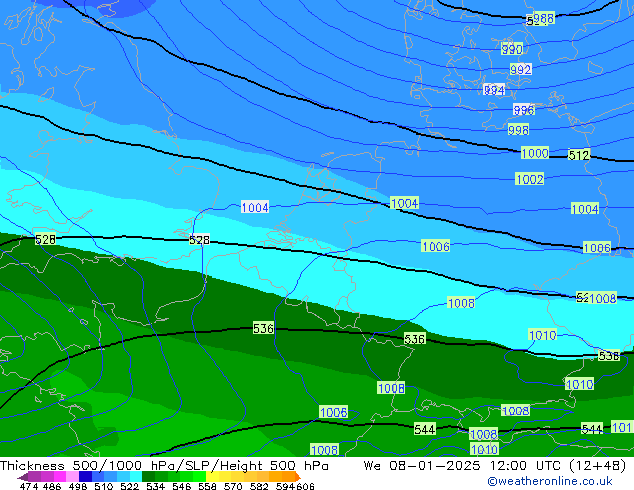634x490 pixels.
Task: Click the 990 isobar label
Action: (512, 49)
